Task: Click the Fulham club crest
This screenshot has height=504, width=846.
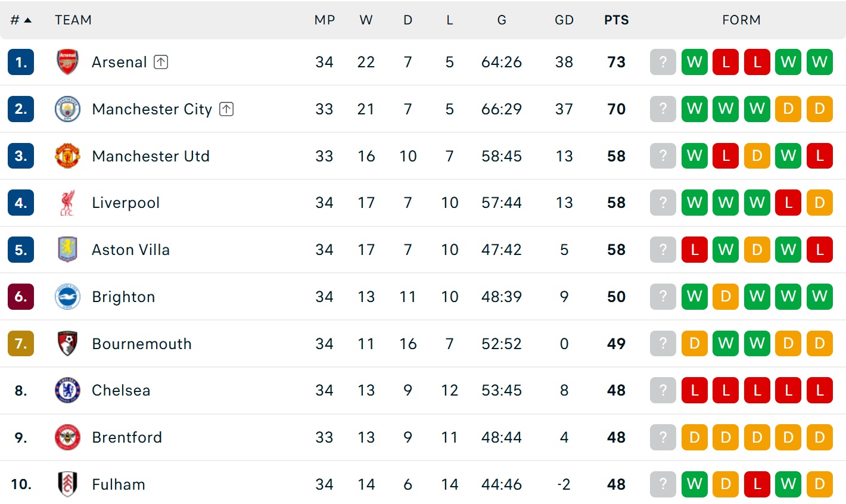Action: [67, 484]
